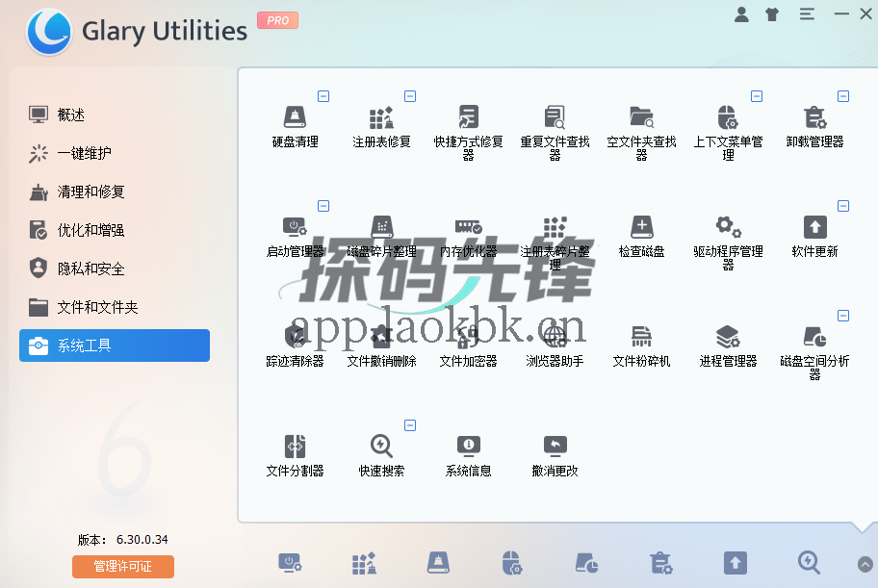Toggle pin box on 硬盘清理
The height and width of the screenshot is (588, 878).
pyautogui.click(x=323, y=96)
